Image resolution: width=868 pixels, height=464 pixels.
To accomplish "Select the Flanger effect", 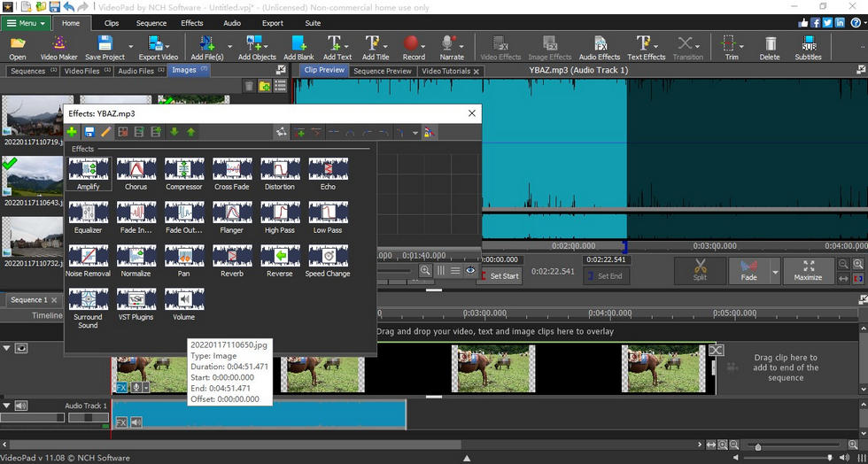I will tap(232, 217).
